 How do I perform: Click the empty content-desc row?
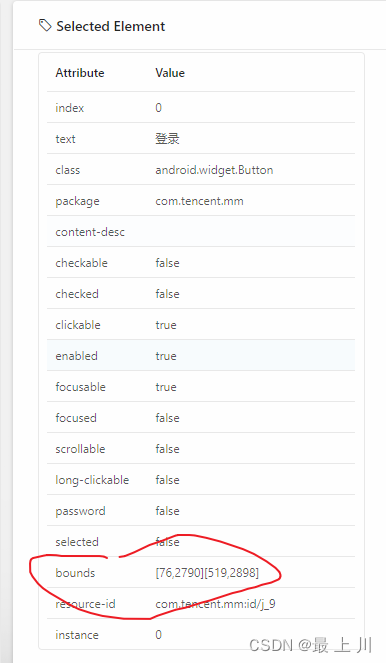201,231
